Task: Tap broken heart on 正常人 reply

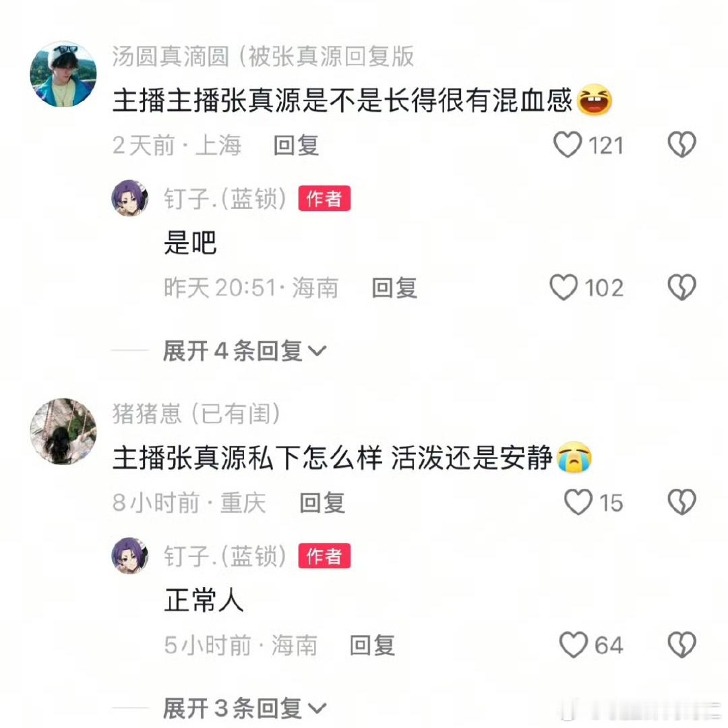Action: pos(681,645)
